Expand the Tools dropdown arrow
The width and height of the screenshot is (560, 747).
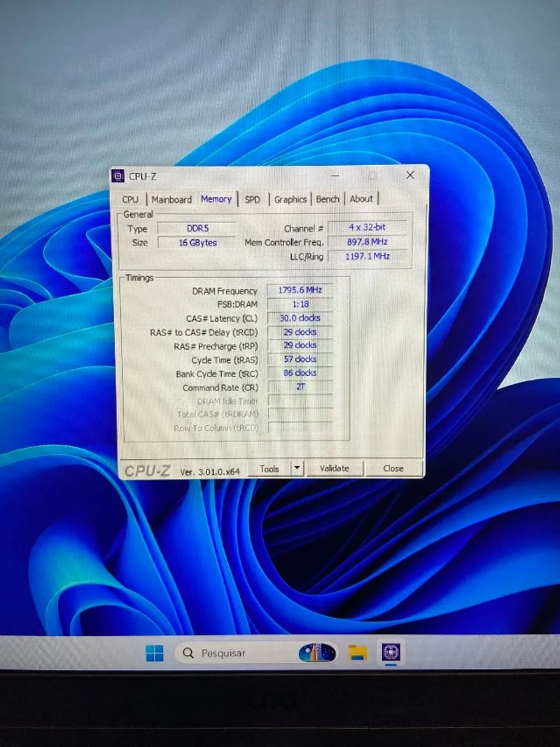pyautogui.click(x=297, y=469)
